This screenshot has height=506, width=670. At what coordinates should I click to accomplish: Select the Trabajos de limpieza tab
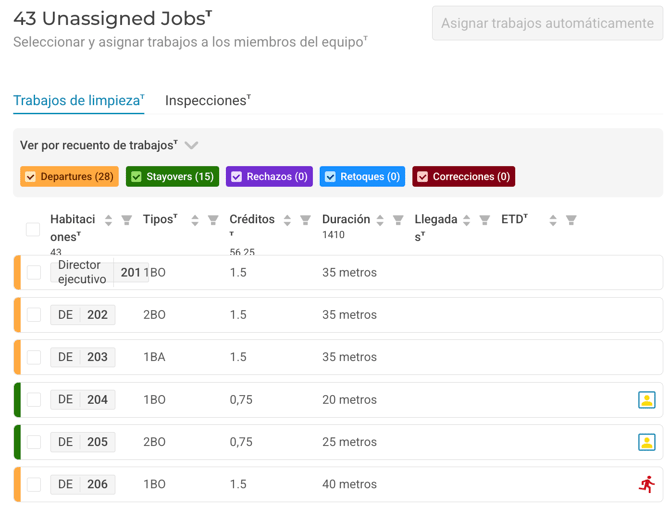78,101
